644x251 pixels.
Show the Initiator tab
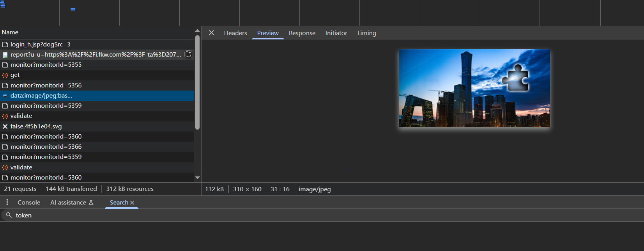pyautogui.click(x=336, y=33)
